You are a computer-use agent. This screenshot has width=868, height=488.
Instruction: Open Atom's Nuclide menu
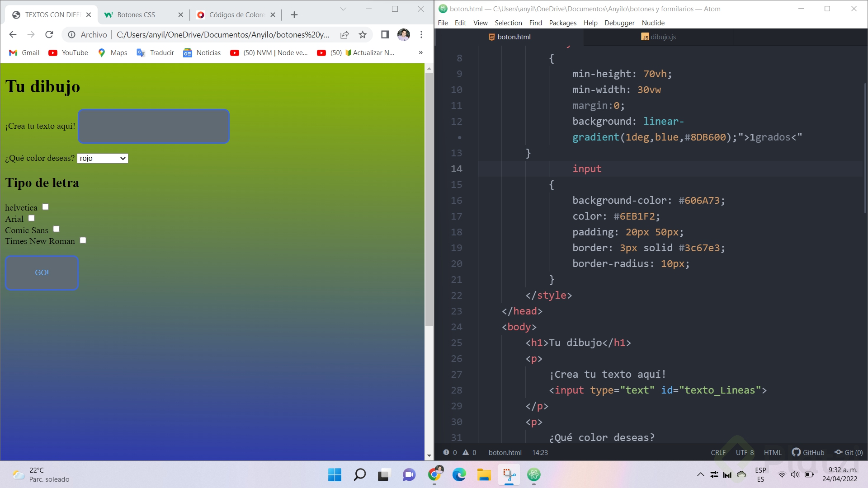point(653,23)
